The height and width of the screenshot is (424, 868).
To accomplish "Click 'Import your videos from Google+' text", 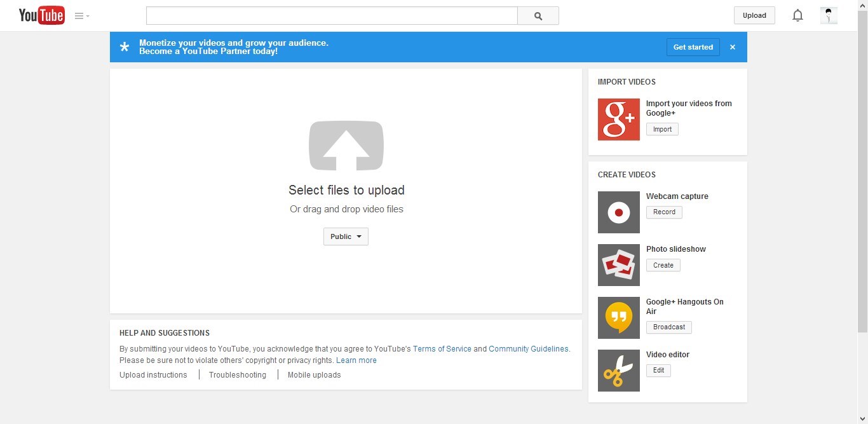I will [x=689, y=108].
